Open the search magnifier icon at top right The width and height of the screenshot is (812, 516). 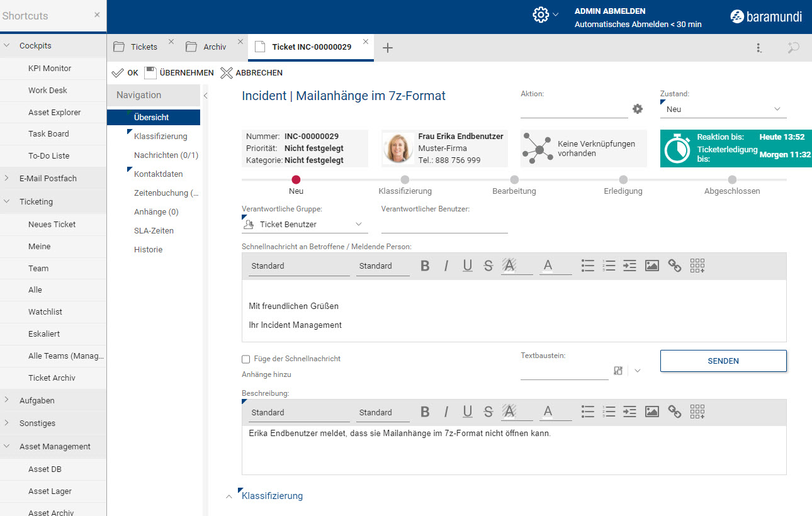pos(793,48)
